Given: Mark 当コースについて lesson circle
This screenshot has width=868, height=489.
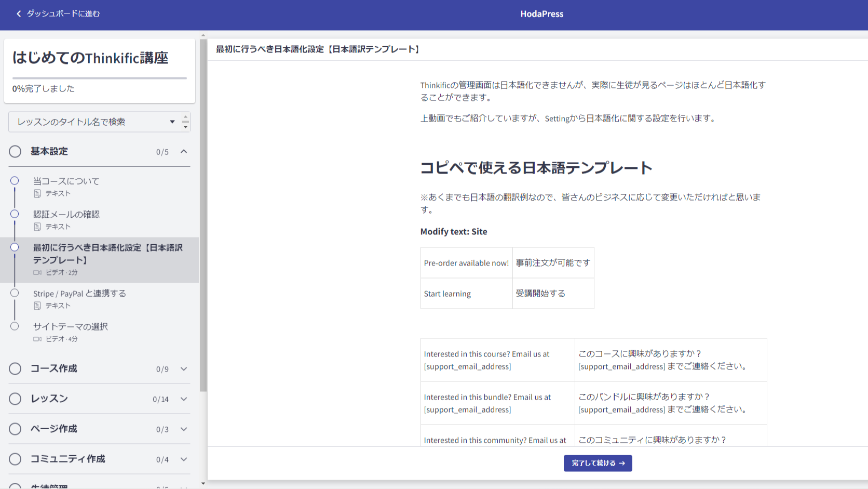Looking at the screenshot, I should pyautogui.click(x=15, y=181).
